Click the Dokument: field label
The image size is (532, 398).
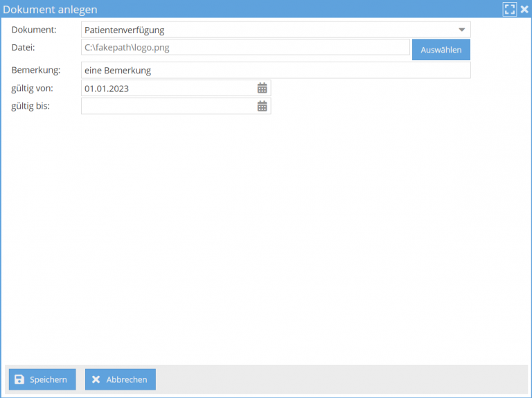(34, 30)
